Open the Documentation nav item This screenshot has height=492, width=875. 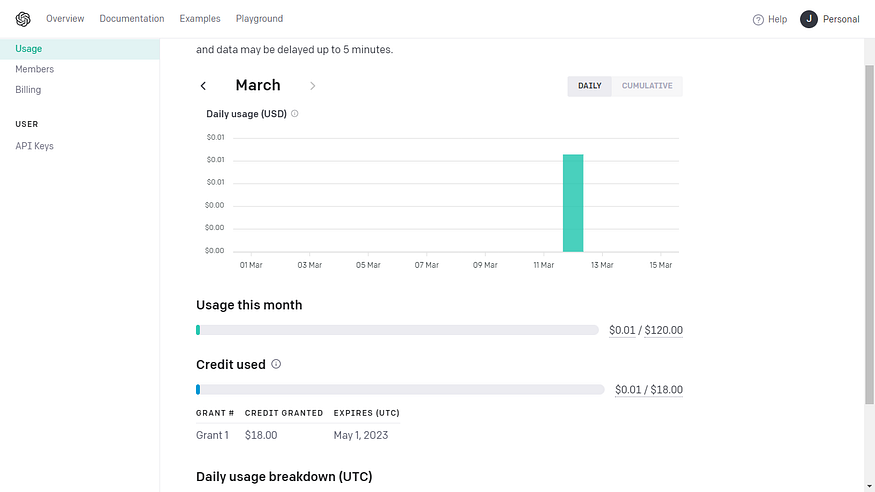(132, 18)
